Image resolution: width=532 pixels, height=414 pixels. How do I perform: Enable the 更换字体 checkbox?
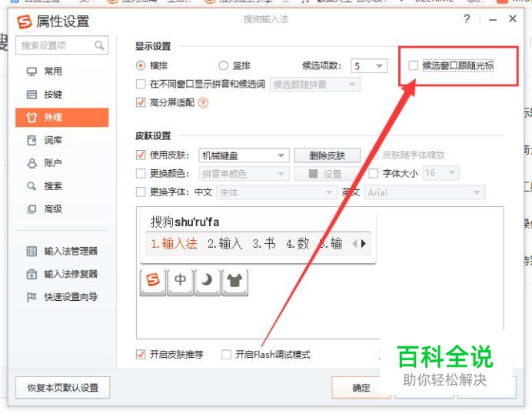click(141, 192)
